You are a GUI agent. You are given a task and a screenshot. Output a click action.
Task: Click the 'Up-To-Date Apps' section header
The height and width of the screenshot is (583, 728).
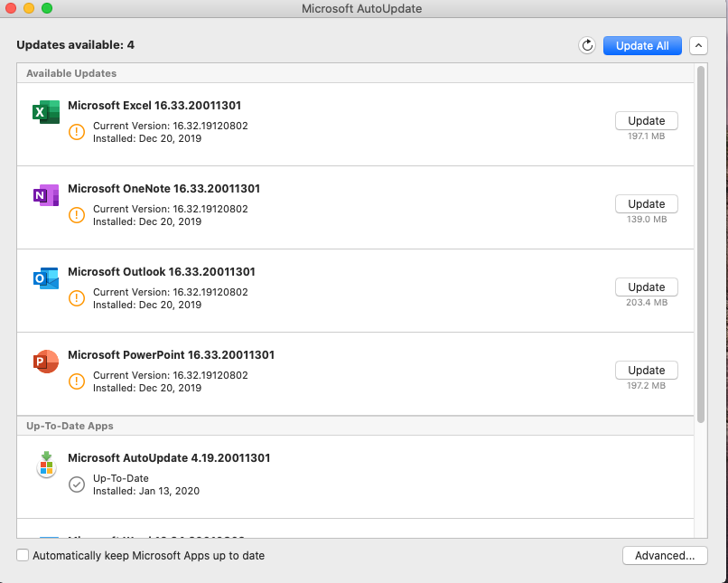click(x=70, y=426)
